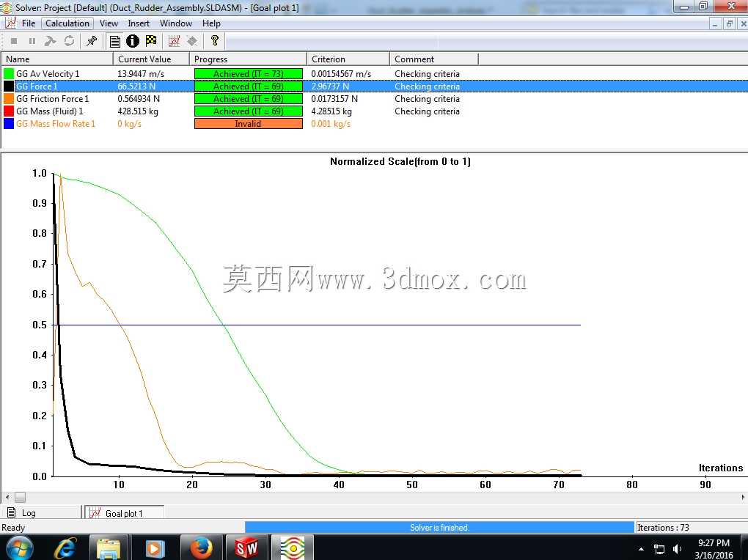Screen dimensions: 748x560
Task: Click black swatch for GG Force 1
Action: click(x=9, y=86)
